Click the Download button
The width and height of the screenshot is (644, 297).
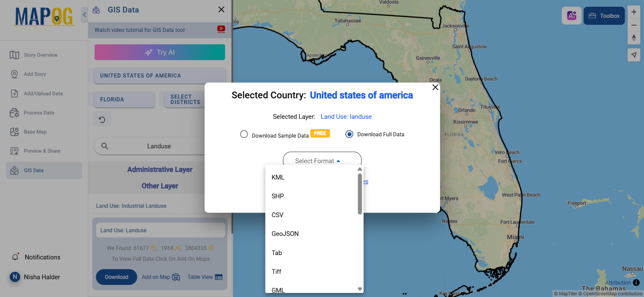click(x=117, y=277)
